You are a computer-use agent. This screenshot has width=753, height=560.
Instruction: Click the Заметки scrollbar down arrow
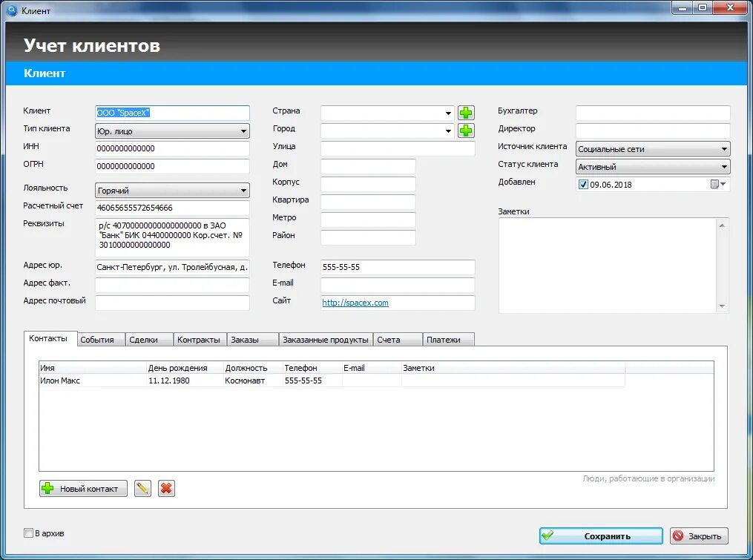(x=722, y=306)
